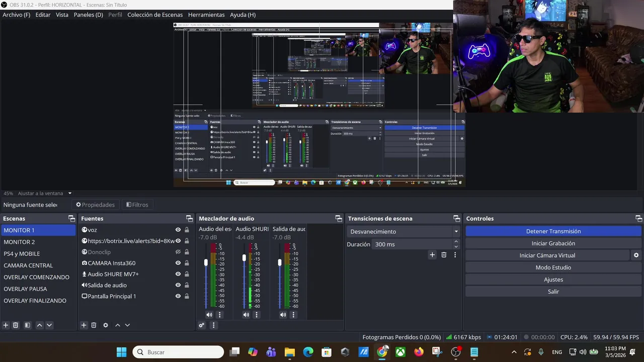This screenshot has width=644, height=362.
Task: Open options dots for Salida de audio channel
Action: tap(293, 315)
